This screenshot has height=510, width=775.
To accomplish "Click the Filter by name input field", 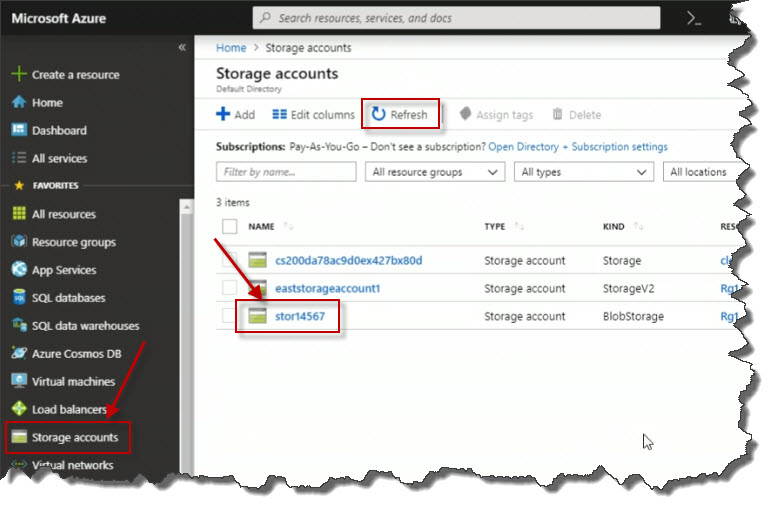I will [x=286, y=172].
